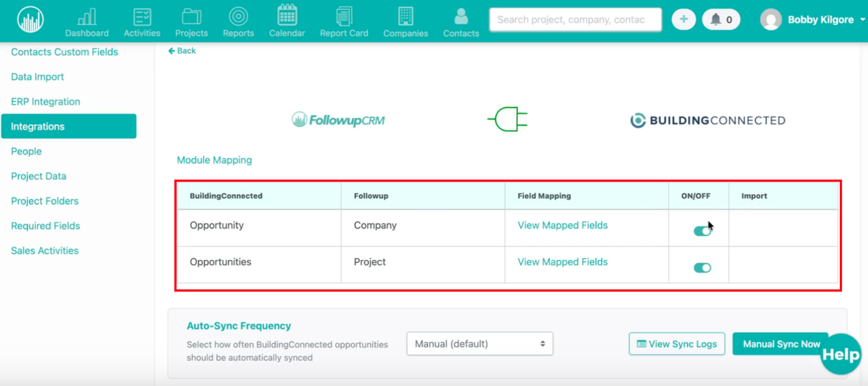
Task: Expand the Bobby Kilgore user menu
Action: pyautogui.click(x=863, y=20)
